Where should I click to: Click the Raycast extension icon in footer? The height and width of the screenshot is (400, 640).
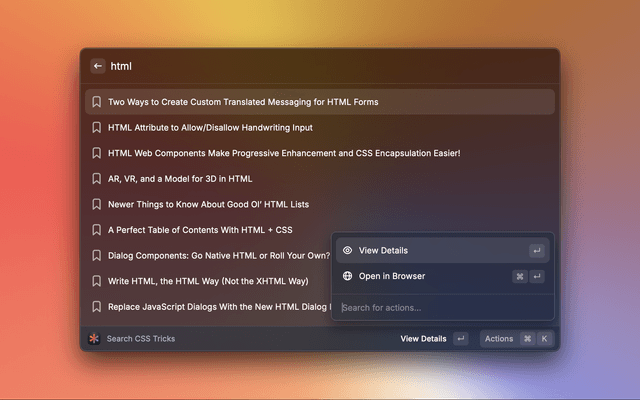pos(94,339)
